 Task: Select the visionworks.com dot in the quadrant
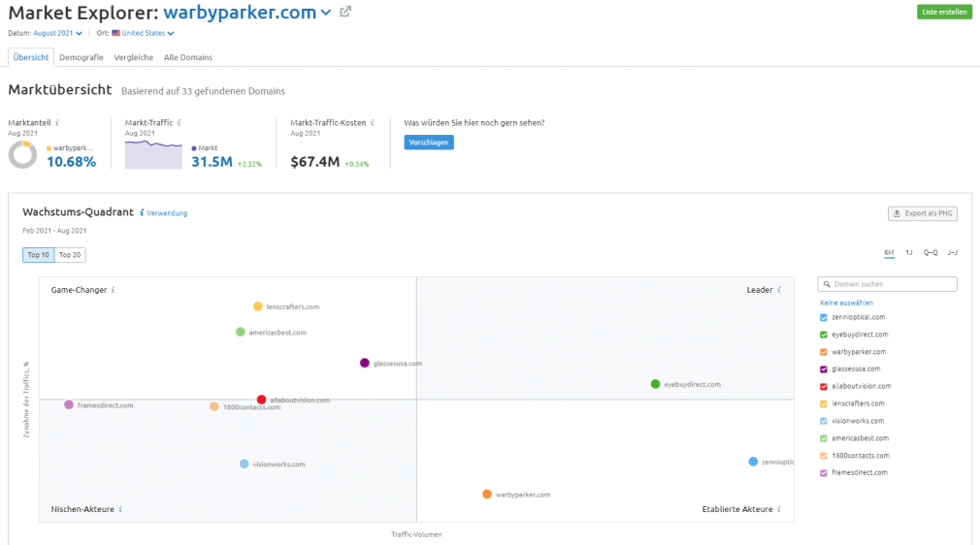244,464
